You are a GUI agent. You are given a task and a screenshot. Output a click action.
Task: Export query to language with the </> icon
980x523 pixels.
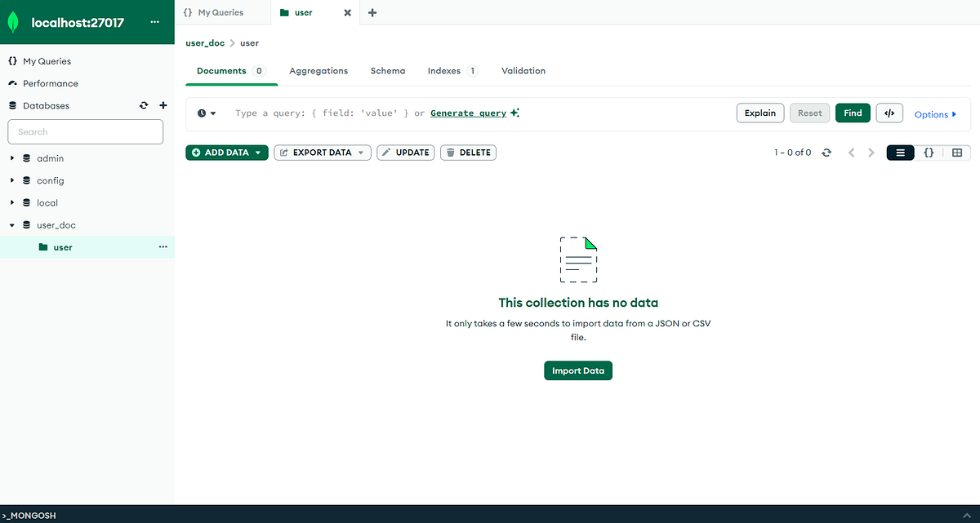click(x=889, y=113)
